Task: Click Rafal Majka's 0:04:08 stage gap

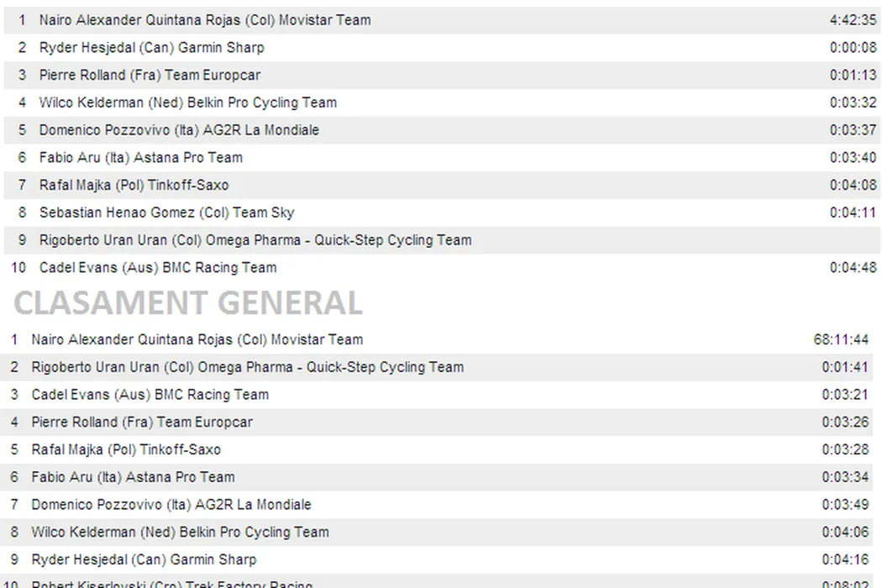Action: (x=853, y=186)
